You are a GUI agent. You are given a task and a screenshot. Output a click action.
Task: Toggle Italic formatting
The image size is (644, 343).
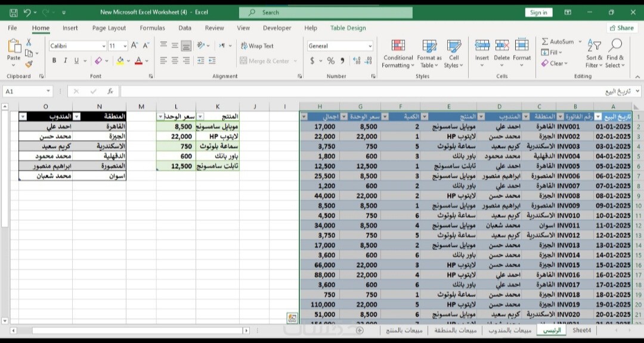pyautogui.click(x=65, y=61)
